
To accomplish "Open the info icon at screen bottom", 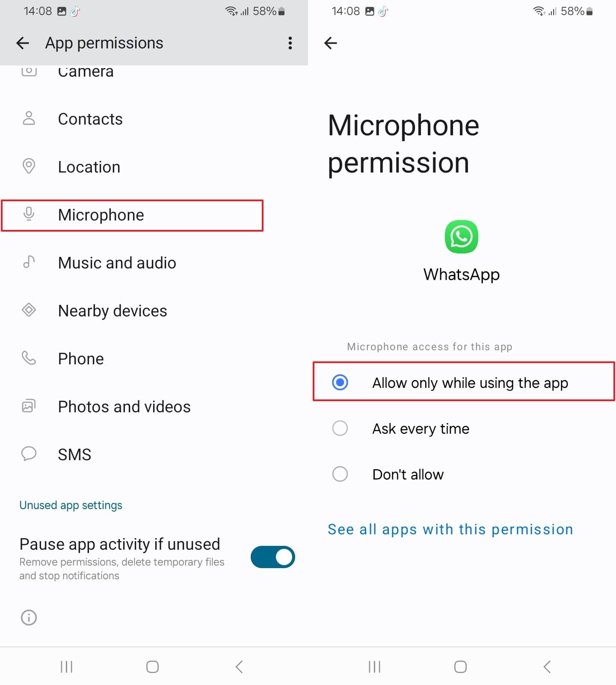I will (29, 617).
